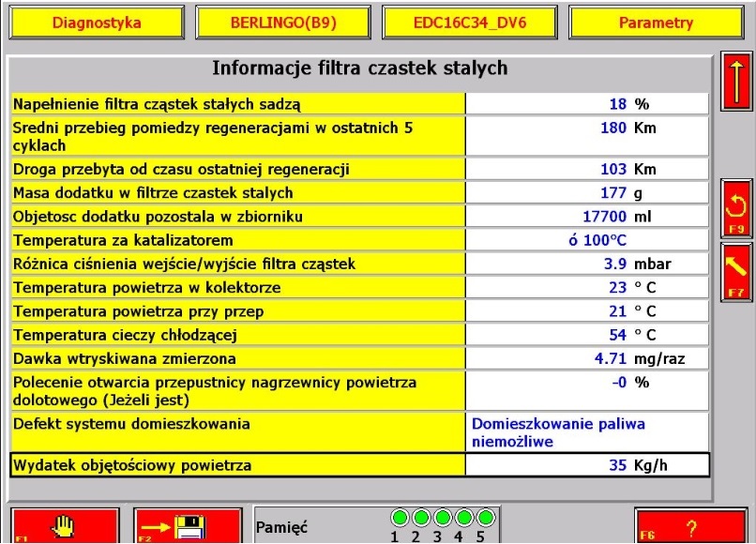Image resolution: width=756 pixels, height=544 pixels.
Task: Click the BERLINGO(B9) vehicle button
Action: point(283,23)
